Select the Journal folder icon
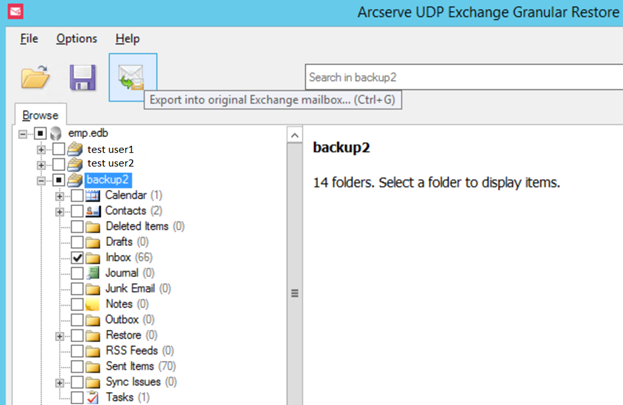The height and width of the screenshot is (405, 623). 93,273
